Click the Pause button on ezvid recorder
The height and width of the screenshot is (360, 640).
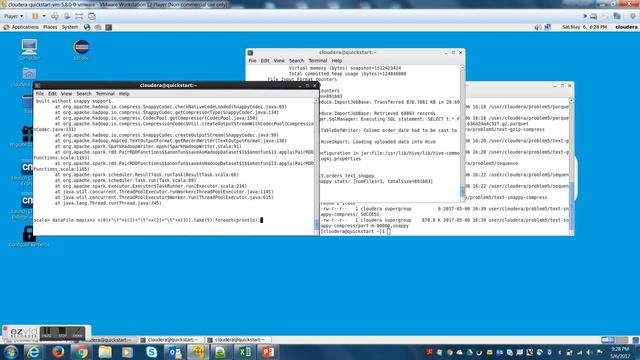tap(47, 333)
